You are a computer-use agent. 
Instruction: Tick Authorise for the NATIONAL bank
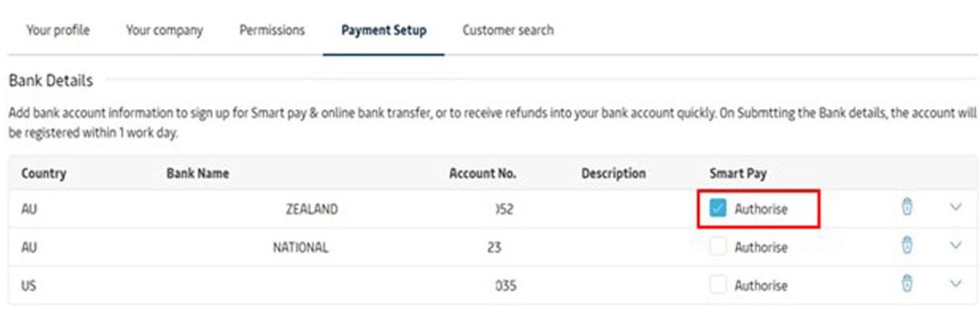tap(717, 247)
